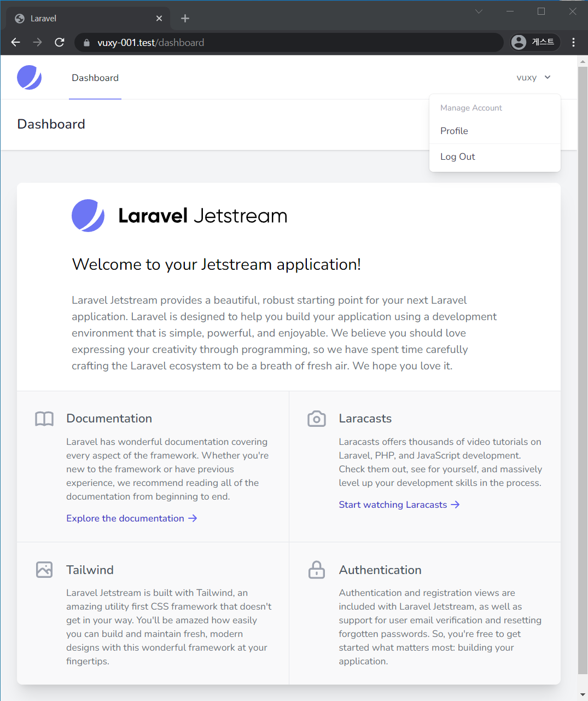
Task: Click the Laracasts camera icon
Action: point(317,419)
